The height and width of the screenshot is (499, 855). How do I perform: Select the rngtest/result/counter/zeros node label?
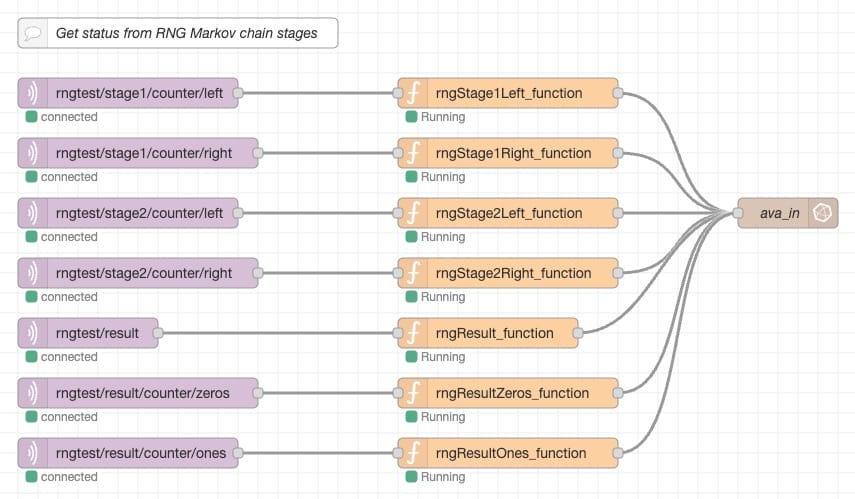142,393
